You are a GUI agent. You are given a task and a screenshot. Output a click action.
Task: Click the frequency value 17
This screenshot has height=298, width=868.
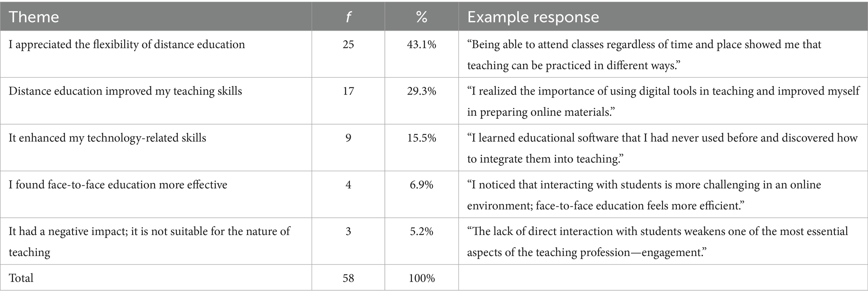pyautogui.click(x=348, y=91)
